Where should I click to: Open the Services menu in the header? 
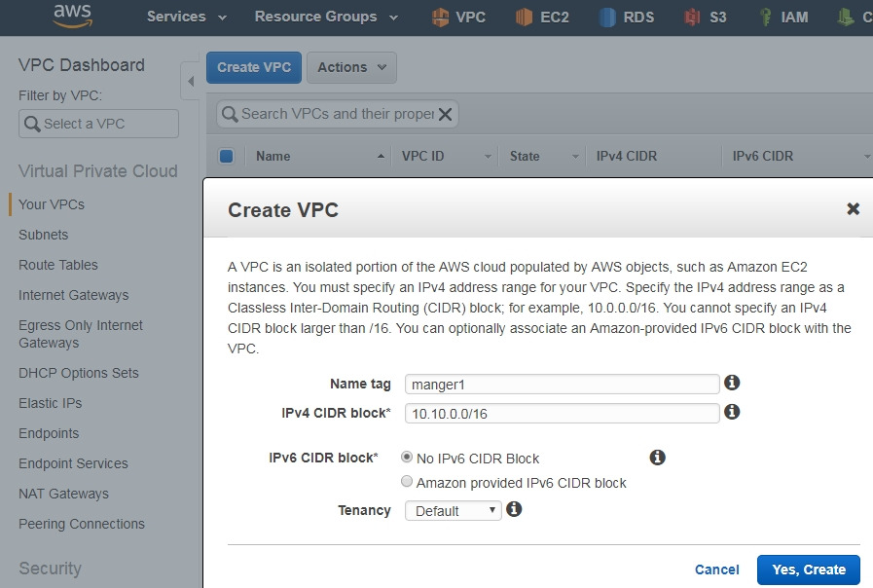[186, 17]
